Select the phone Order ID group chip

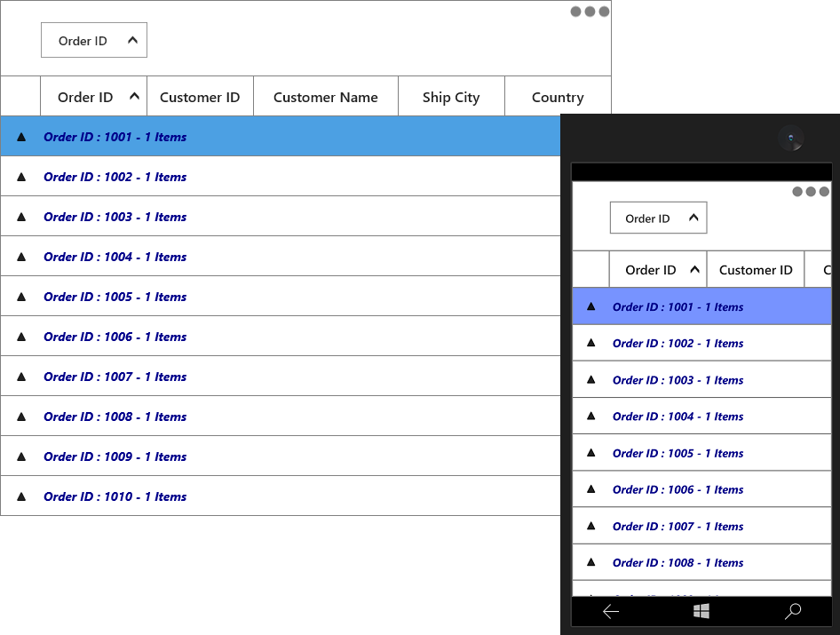point(658,218)
